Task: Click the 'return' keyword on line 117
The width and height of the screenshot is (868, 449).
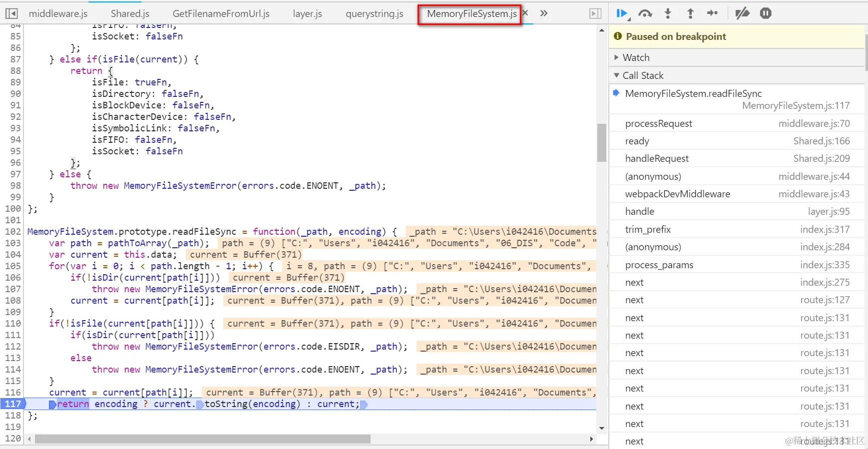Action: pos(73,404)
